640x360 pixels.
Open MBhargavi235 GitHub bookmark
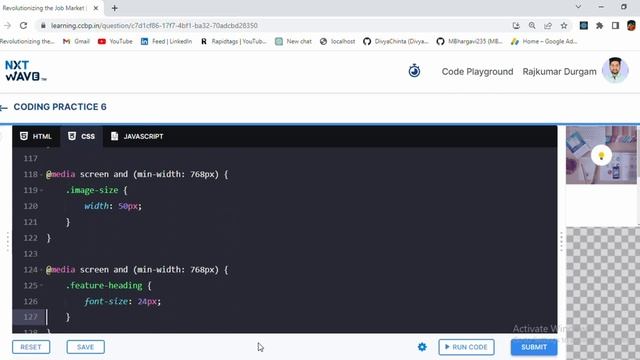(x=469, y=41)
